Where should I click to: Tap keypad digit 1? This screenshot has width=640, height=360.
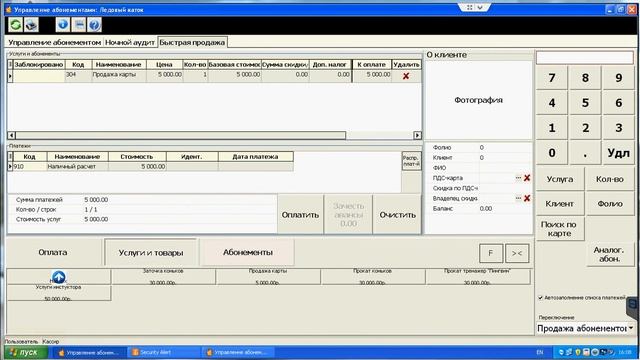[x=552, y=128]
